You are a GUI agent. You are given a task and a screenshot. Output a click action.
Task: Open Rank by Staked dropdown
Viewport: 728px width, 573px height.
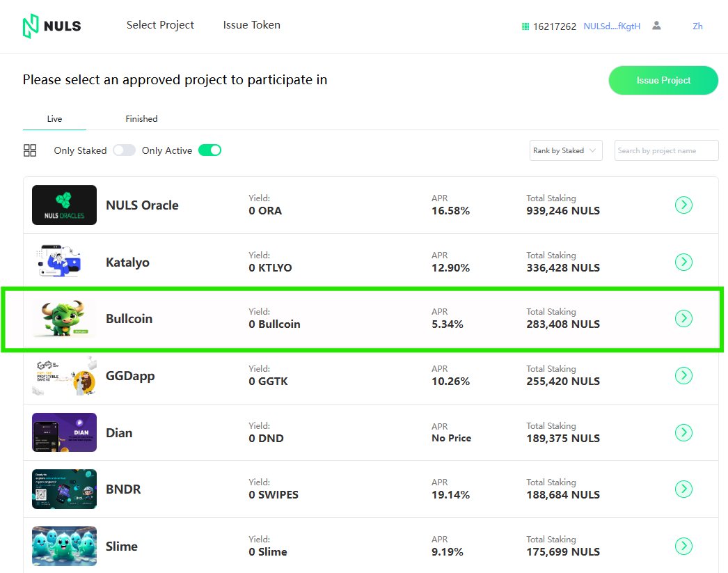(566, 150)
